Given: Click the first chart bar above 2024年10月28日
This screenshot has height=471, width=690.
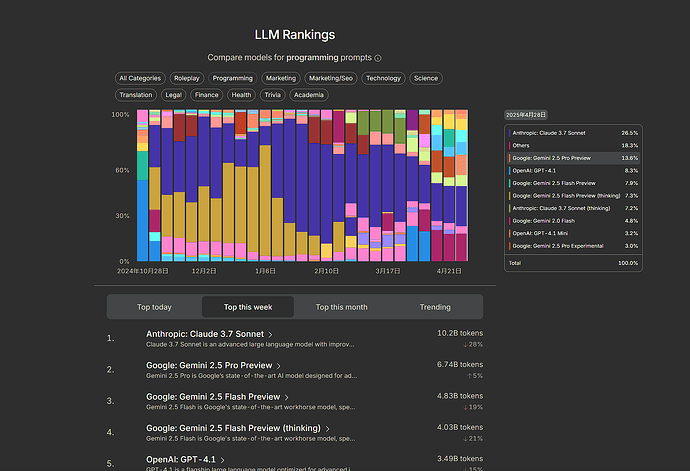Looking at the screenshot, I should click(143, 185).
